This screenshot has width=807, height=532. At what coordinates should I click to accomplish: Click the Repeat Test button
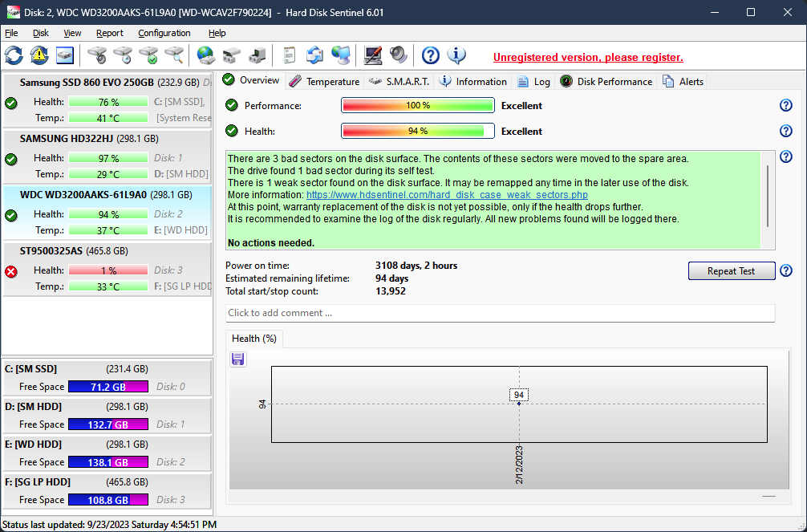pos(732,271)
